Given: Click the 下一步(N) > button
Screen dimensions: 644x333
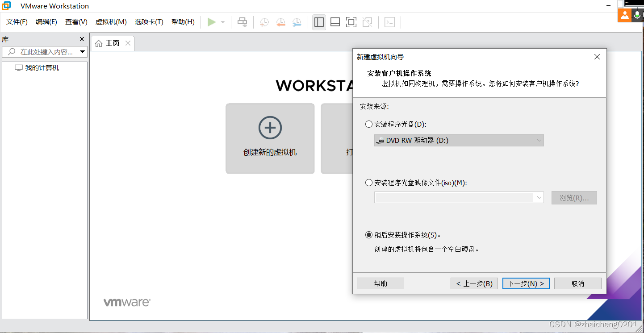Looking at the screenshot, I should 526,283.
